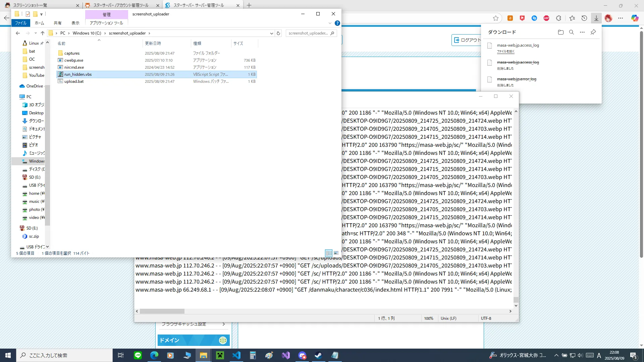Open the 表示 ribbon tab
Image resolution: width=644 pixels, height=362 pixels.
(75, 23)
